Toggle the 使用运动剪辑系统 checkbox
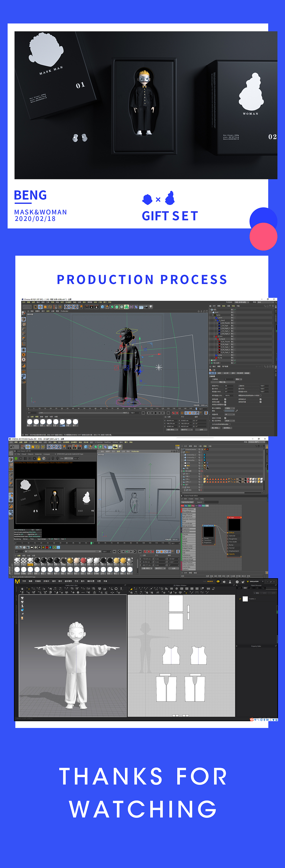285x868 pixels. coord(225,405)
